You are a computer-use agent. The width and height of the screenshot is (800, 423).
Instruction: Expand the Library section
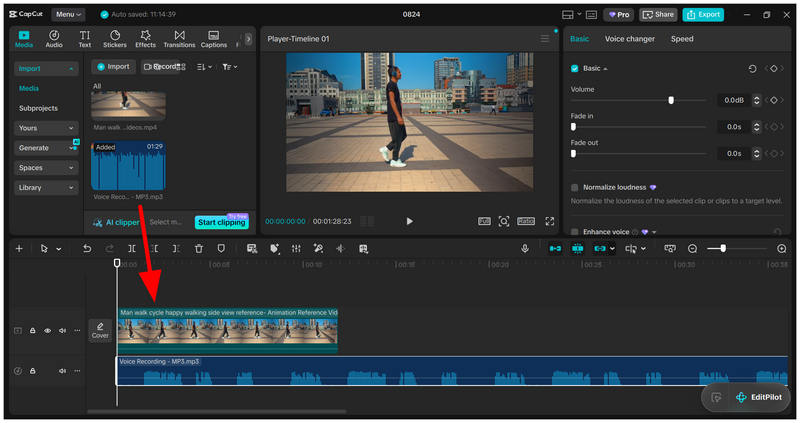[x=46, y=188]
